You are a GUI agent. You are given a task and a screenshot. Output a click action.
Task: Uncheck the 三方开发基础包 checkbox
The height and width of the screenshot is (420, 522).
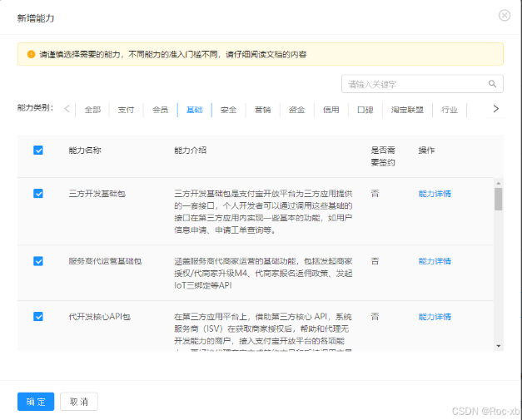coord(38,194)
